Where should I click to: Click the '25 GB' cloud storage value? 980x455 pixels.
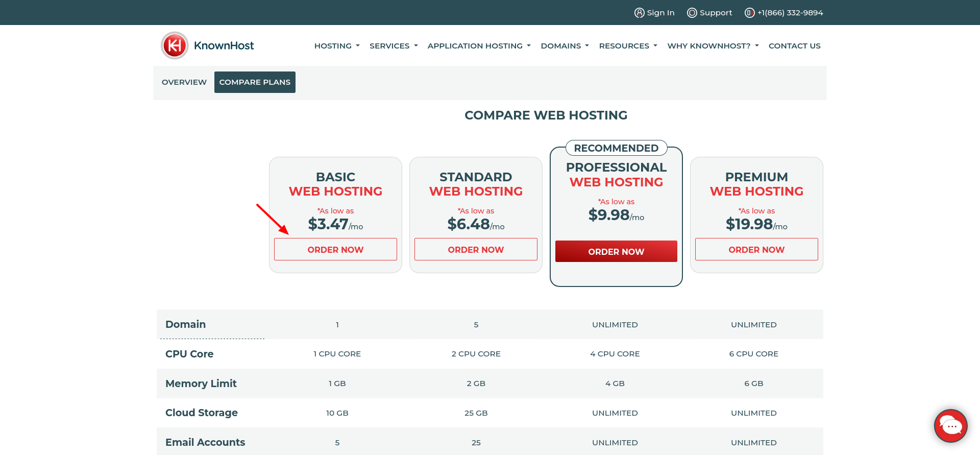click(x=476, y=413)
